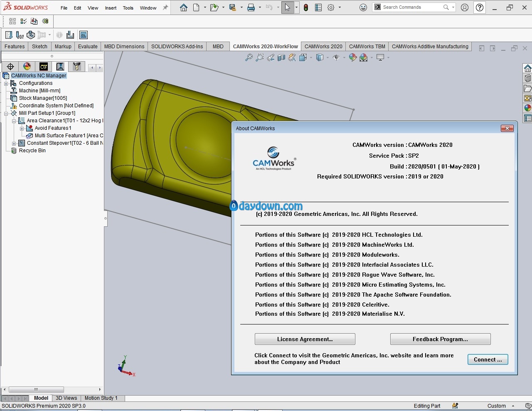Open the Print dropdown arrow
Viewport: 532px width, 411px height.
pos(260,7)
